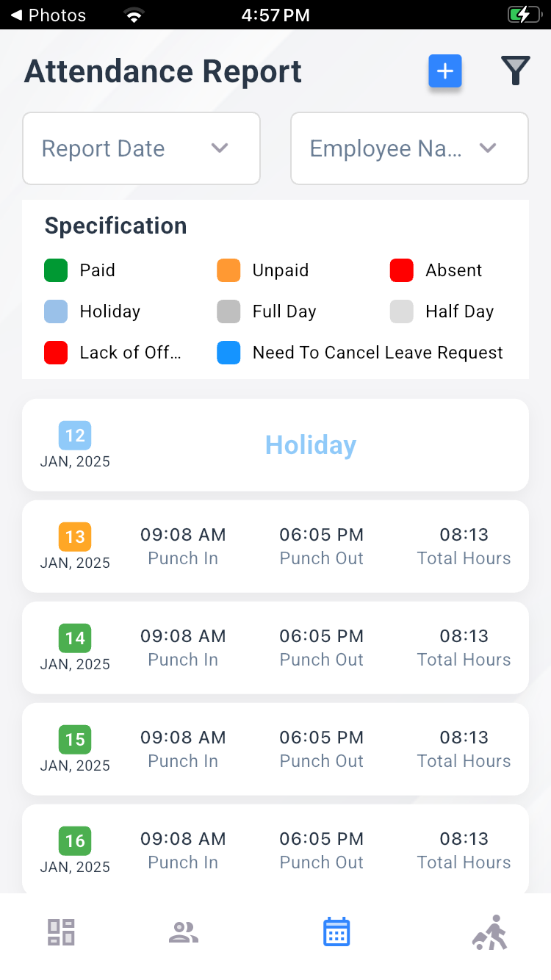Open the dashboard tab in bottom bar
The width and height of the screenshot is (551, 980).
click(61, 932)
